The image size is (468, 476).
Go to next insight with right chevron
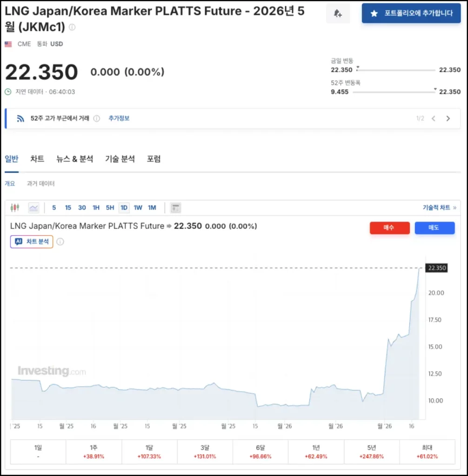(448, 119)
